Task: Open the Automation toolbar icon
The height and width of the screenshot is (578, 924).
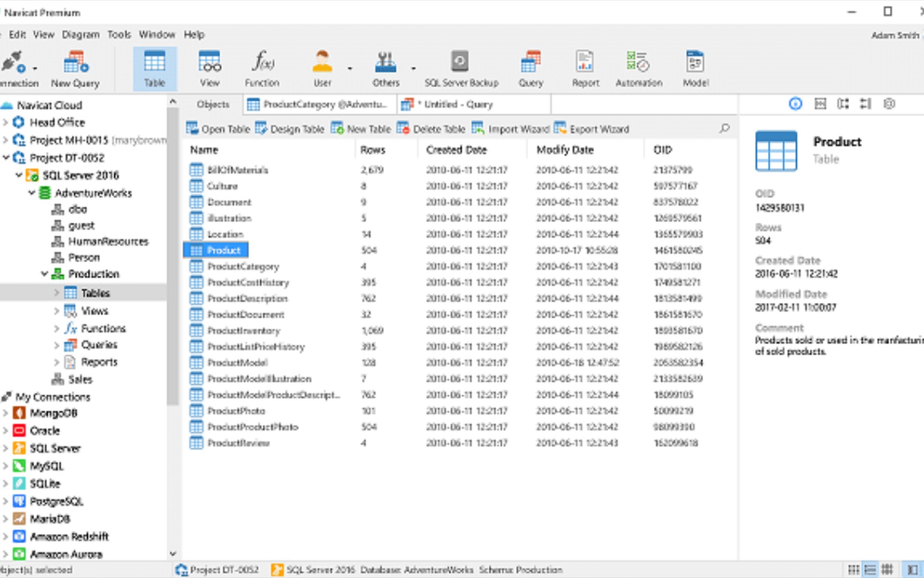Action: 638,69
